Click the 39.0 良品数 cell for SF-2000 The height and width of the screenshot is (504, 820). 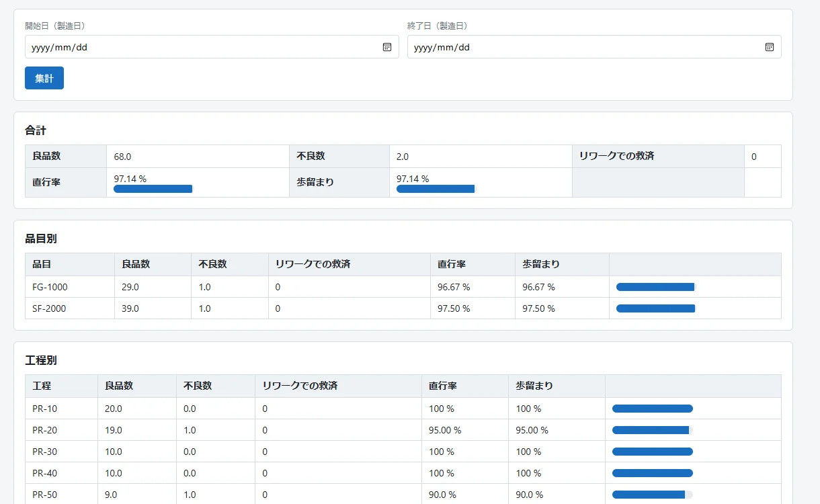tap(153, 308)
